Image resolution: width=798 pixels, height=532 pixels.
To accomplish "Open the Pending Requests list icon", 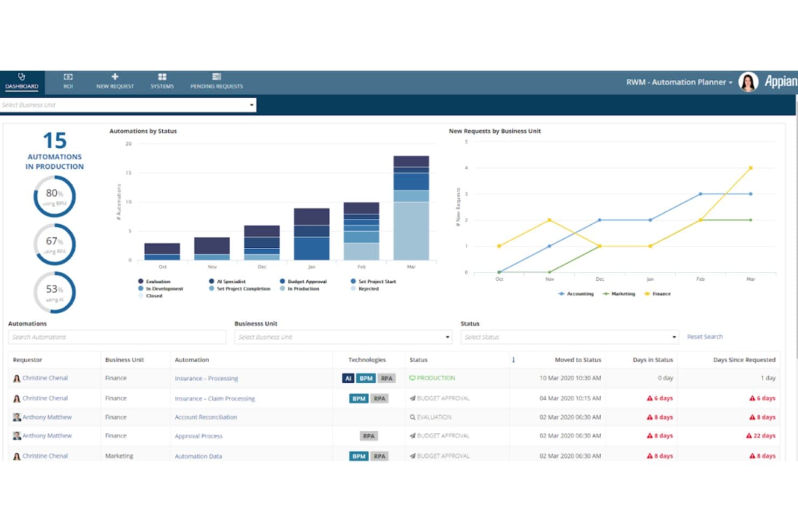I will coord(216,77).
